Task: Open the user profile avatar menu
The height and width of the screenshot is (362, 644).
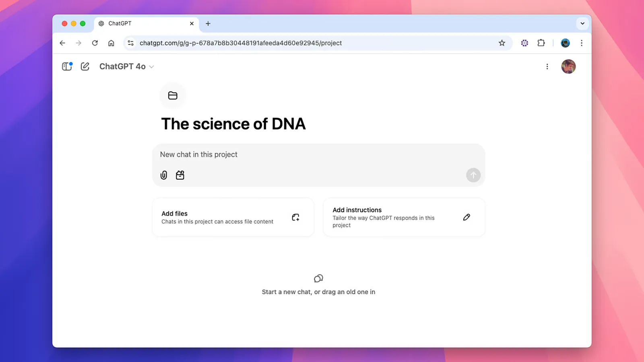Action: tap(568, 66)
